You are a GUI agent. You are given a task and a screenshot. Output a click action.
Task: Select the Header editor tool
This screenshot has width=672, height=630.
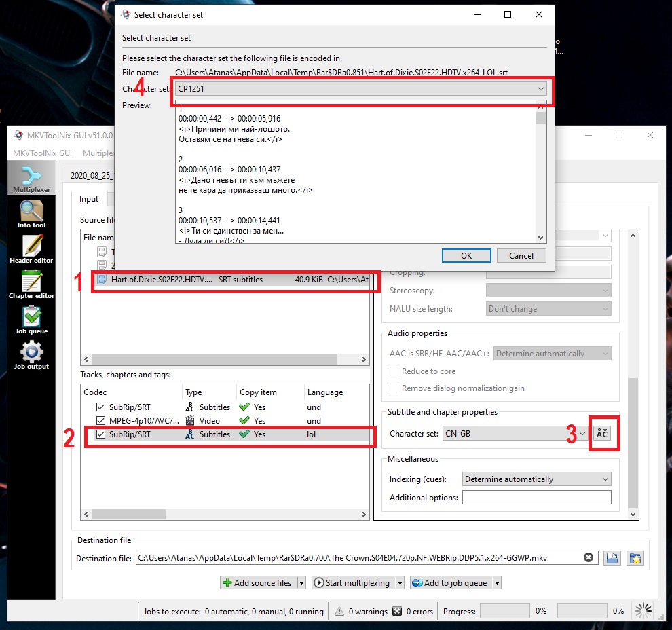click(x=31, y=249)
